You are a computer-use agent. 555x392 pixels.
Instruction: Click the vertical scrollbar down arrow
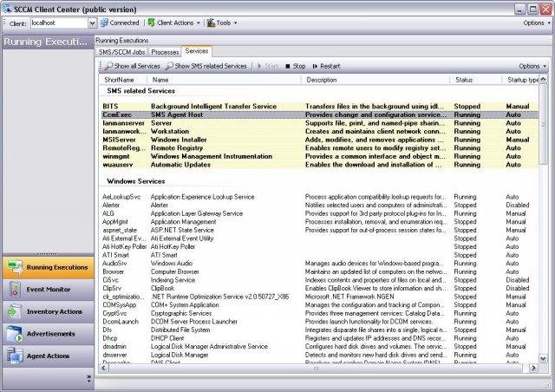tap(543, 359)
